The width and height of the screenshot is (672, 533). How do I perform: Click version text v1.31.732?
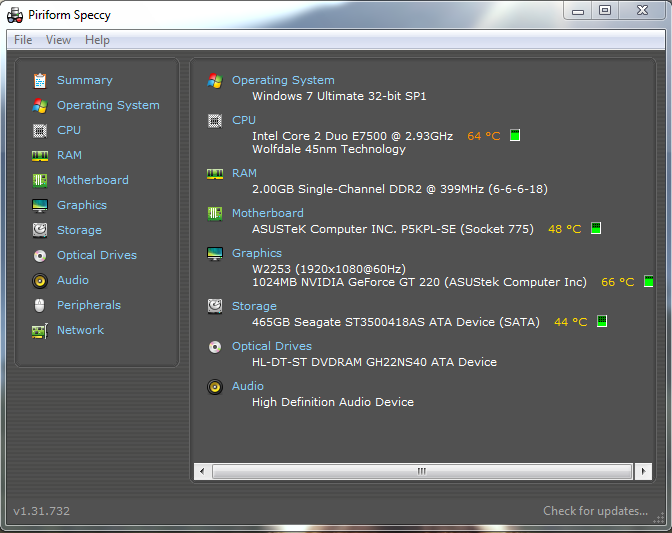(x=42, y=511)
